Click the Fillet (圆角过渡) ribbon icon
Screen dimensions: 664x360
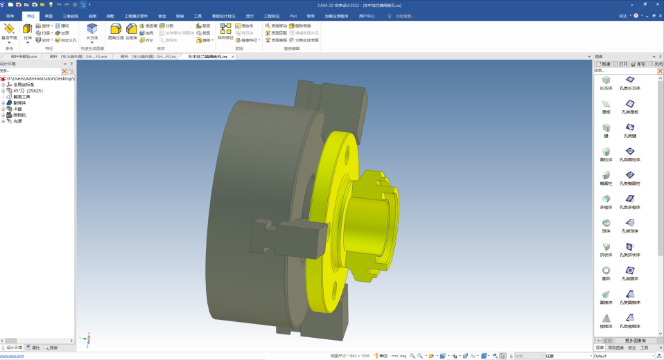[x=116, y=32]
